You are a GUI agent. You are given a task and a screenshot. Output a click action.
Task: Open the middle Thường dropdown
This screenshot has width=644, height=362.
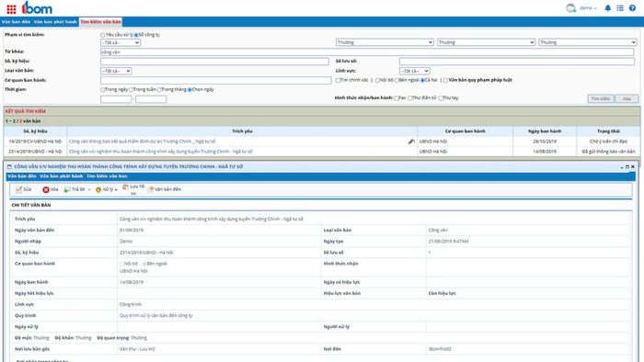click(487, 42)
